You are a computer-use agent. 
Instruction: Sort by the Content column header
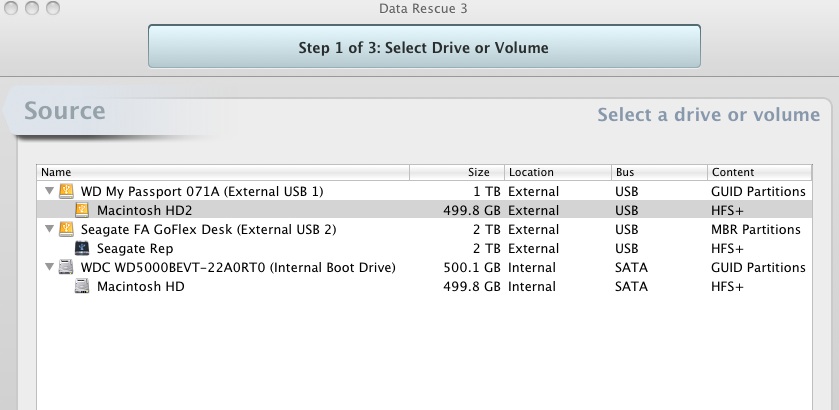pos(759,172)
